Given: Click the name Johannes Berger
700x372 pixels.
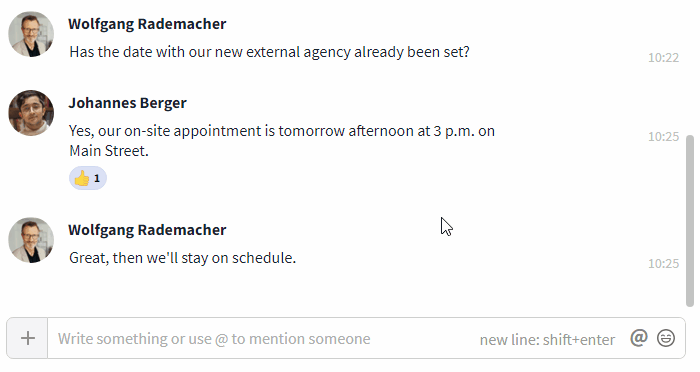Looking at the screenshot, I should [128, 103].
